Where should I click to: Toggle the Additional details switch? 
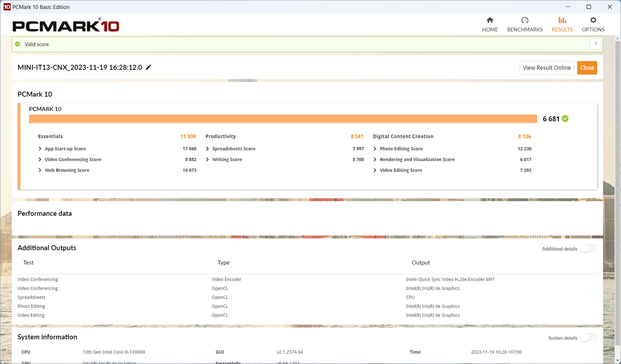coord(588,248)
